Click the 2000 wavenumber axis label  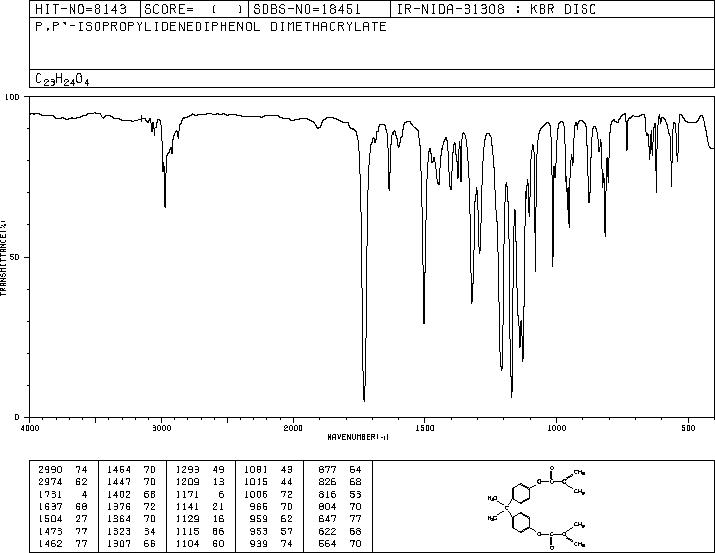pyautogui.click(x=293, y=428)
